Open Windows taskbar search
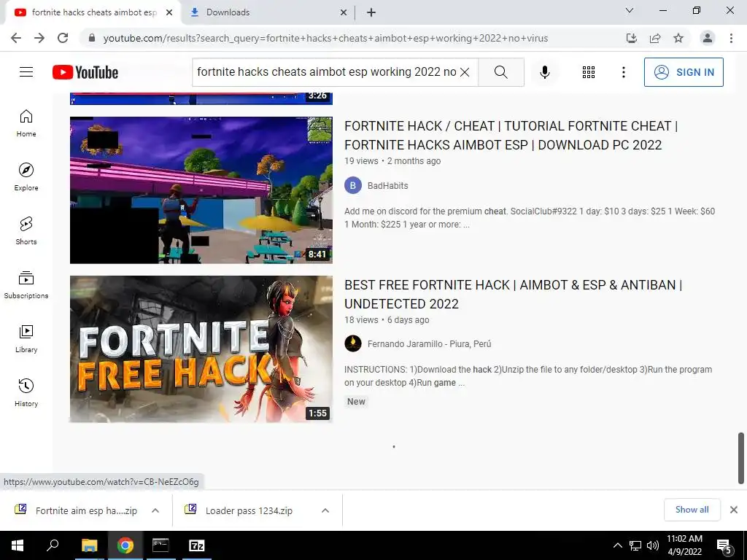747x560 pixels. (x=53, y=545)
